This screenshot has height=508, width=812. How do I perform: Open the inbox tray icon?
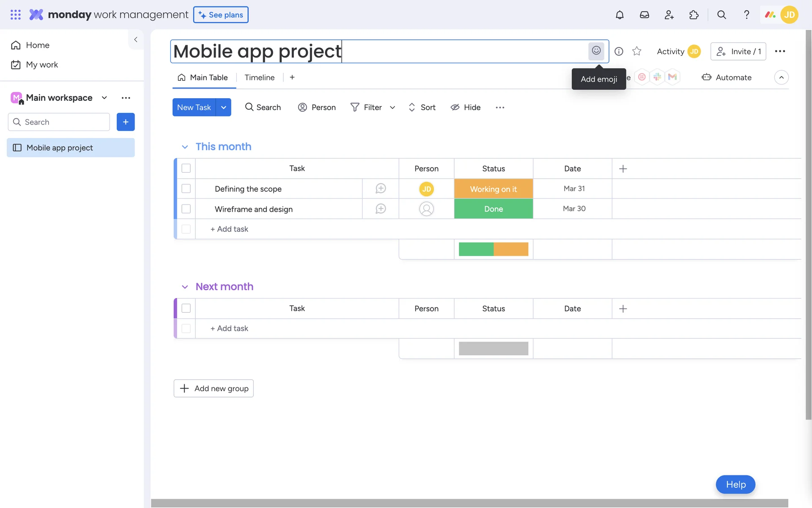click(x=644, y=15)
